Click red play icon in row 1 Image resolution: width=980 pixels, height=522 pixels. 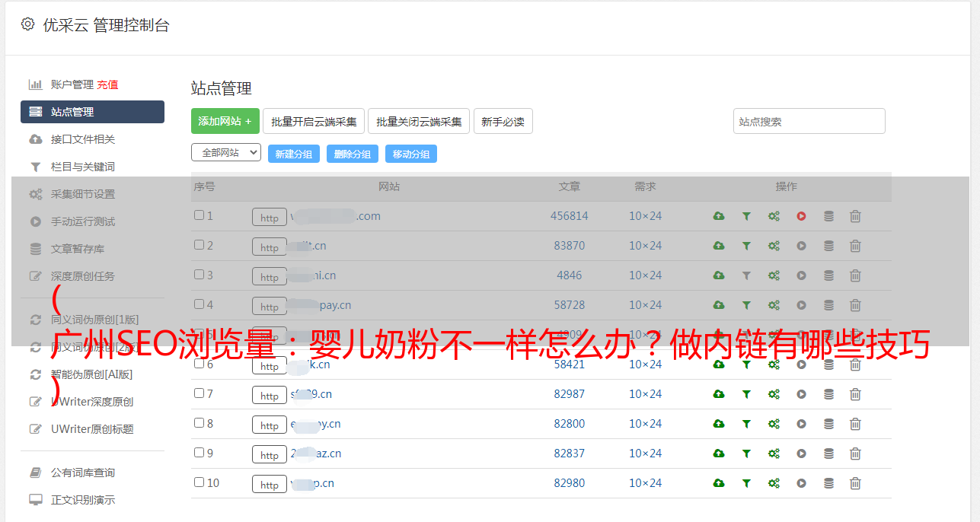(x=801, y=216)
